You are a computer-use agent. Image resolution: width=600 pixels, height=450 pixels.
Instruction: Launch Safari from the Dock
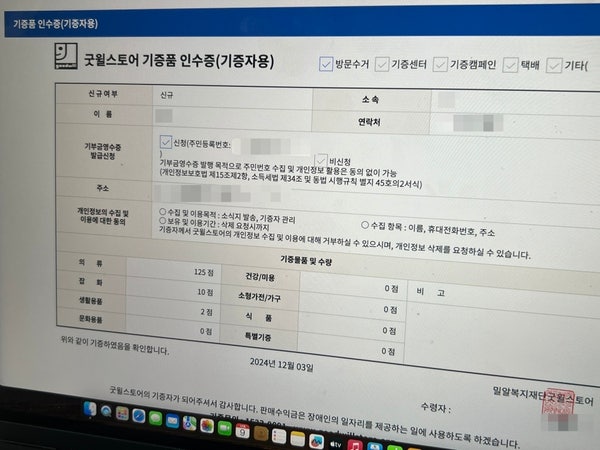(139, 416)
